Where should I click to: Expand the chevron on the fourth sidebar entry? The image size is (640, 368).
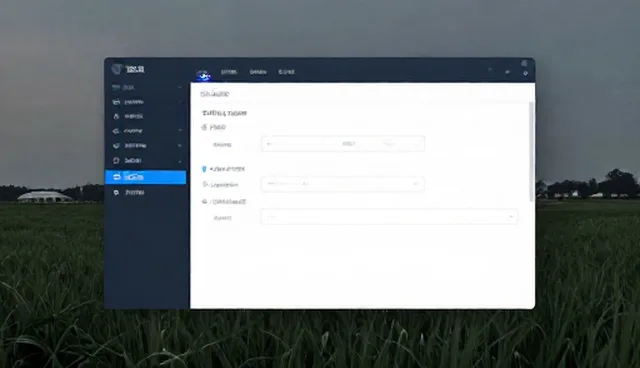click(180, 131)
